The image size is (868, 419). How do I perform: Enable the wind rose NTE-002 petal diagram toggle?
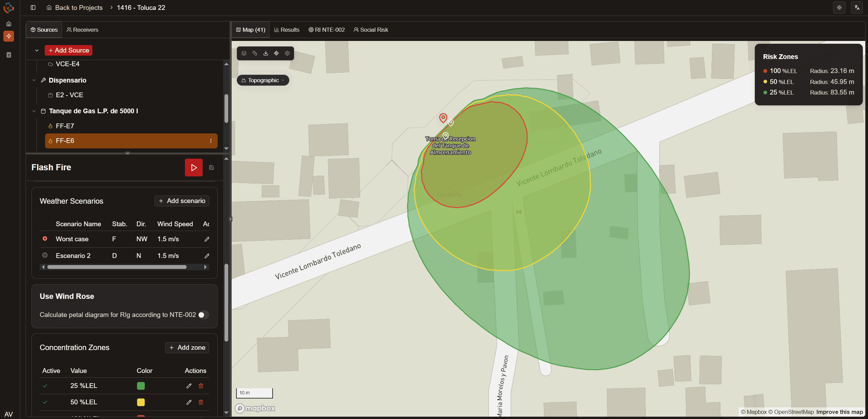point(204,315)
